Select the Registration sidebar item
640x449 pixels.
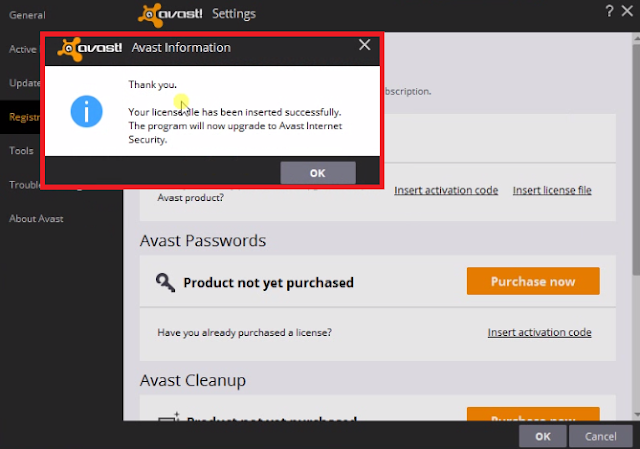click(24, 117)
